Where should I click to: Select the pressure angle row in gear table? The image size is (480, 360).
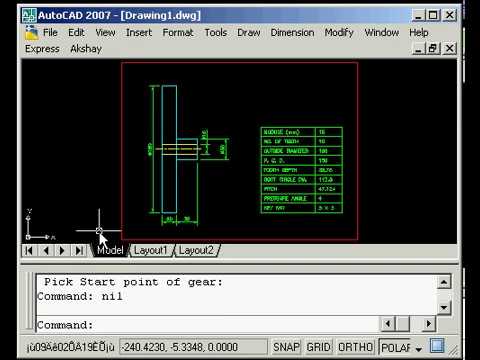coord(302,198)
